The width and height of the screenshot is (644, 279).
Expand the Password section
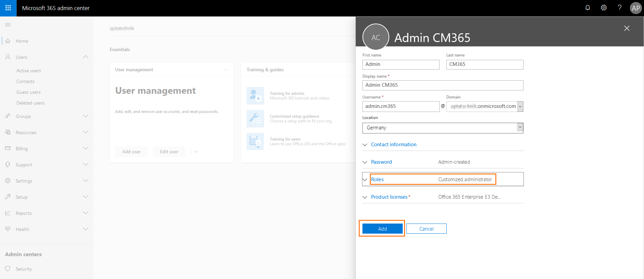click(443, 162)
